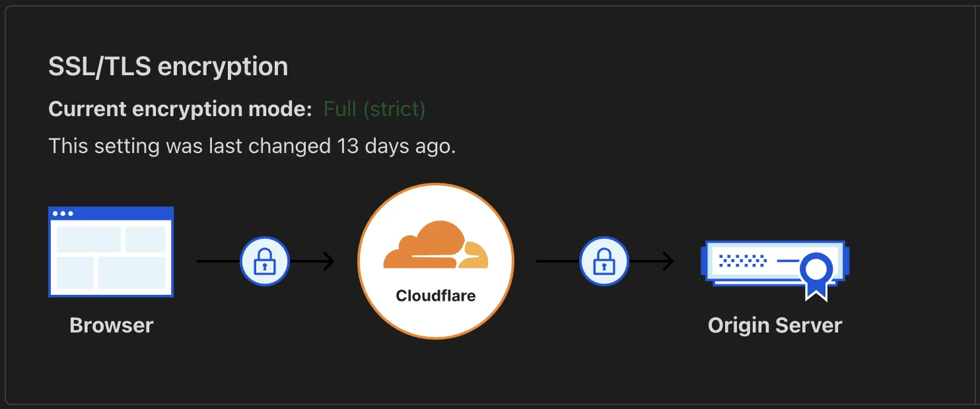
Task: Click the "last changed 13 days ago" sentence
Action: 252,146
